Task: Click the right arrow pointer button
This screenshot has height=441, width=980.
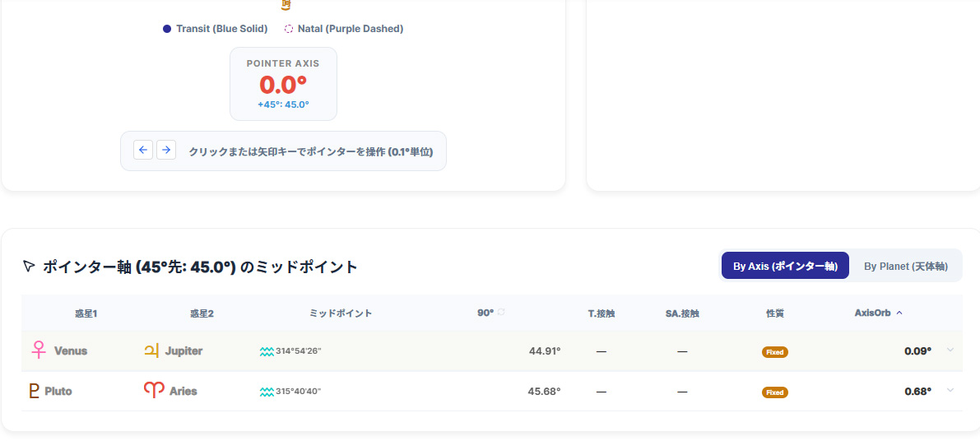Action: click(166, 150)
